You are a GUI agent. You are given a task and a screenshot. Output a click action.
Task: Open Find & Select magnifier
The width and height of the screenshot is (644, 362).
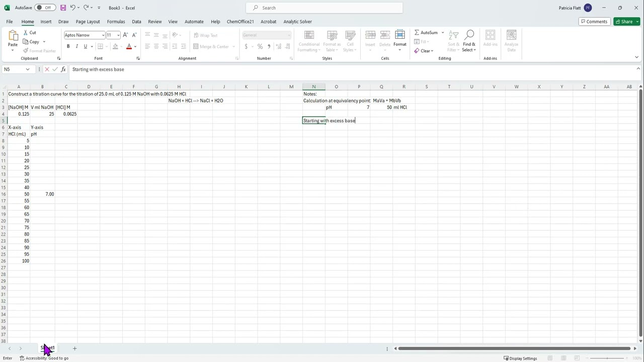point(469,35)
